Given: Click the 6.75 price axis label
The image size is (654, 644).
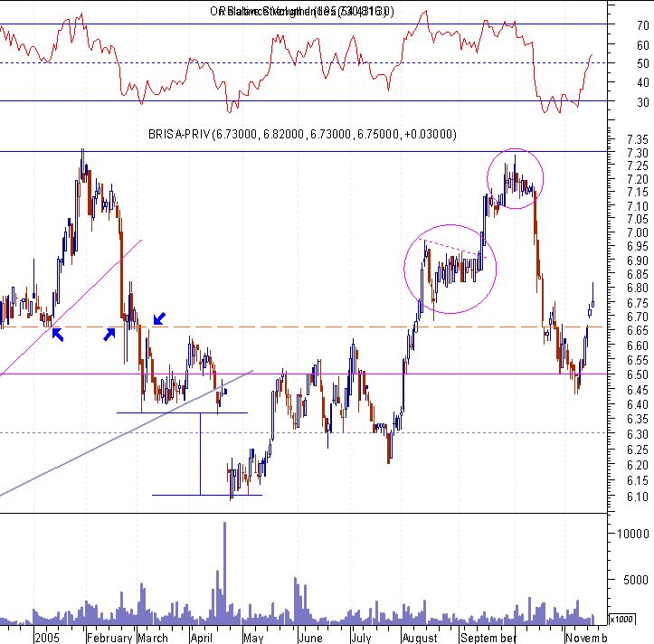Looking at the screenshot, I should pyautogui.click(x=638, y=303).
